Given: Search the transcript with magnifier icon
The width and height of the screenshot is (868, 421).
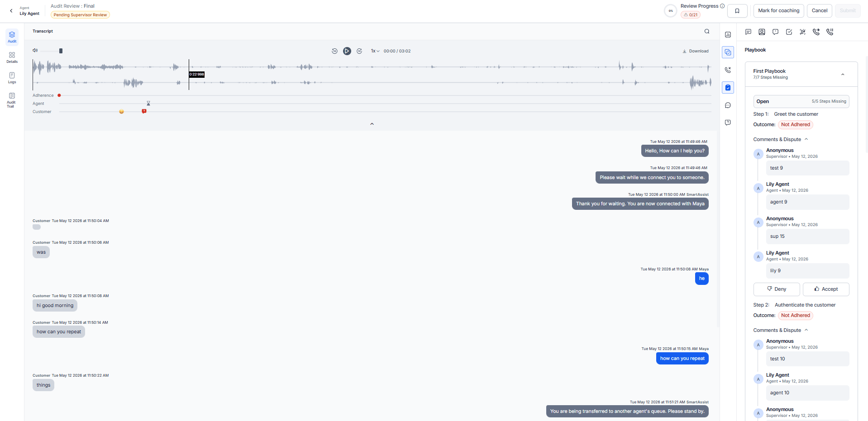Looking at the screenshot, I should point(707,31).
